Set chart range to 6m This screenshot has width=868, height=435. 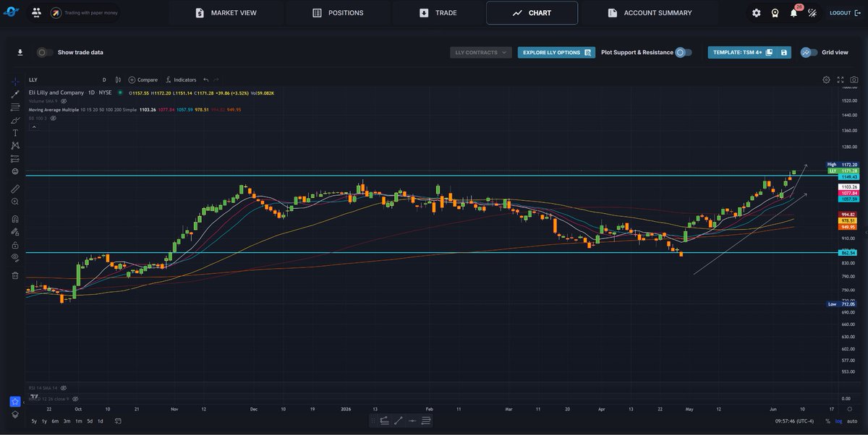[55, 421]
